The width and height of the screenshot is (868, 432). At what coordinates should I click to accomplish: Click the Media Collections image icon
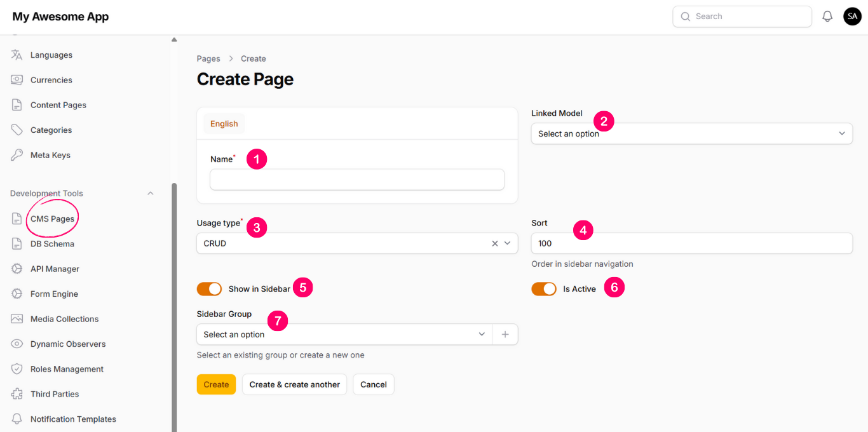(17, 319)
